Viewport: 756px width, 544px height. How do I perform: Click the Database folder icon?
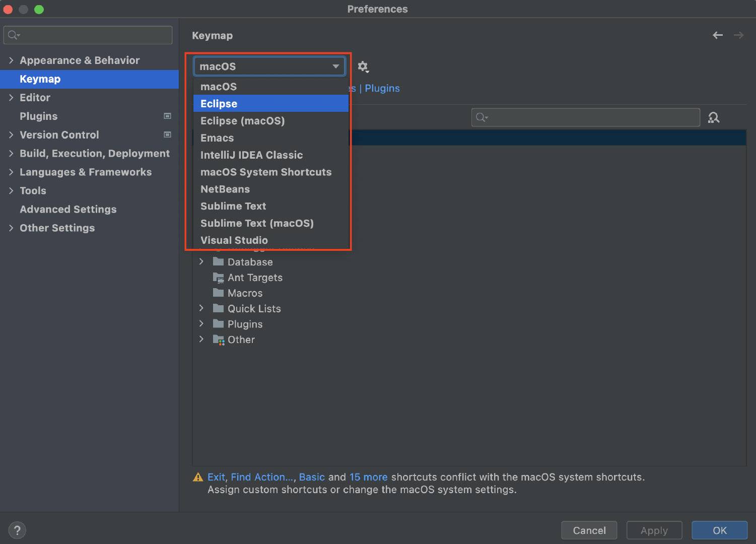(218, 261)
